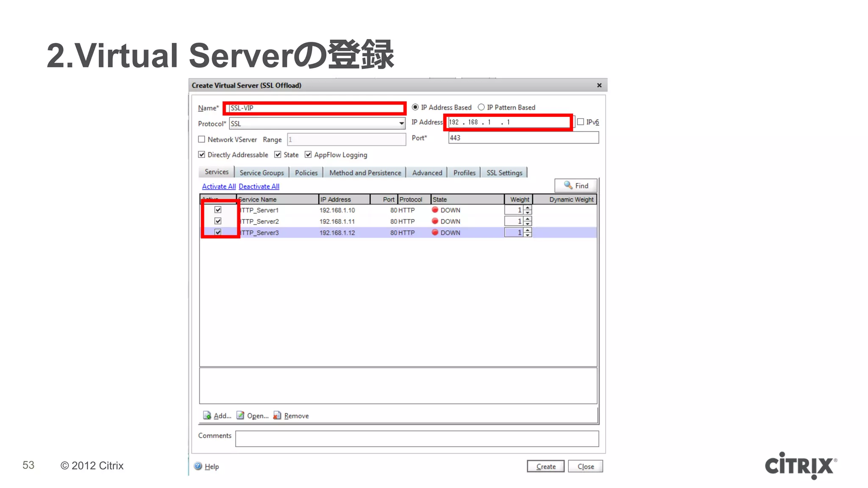Click IP address 192.168.1.11 cell
868x488 pixels.
point(337,221)
